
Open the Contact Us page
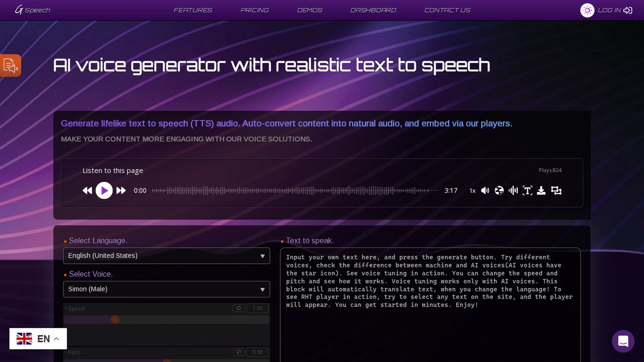pyautogui.click(x=447, y=10)
